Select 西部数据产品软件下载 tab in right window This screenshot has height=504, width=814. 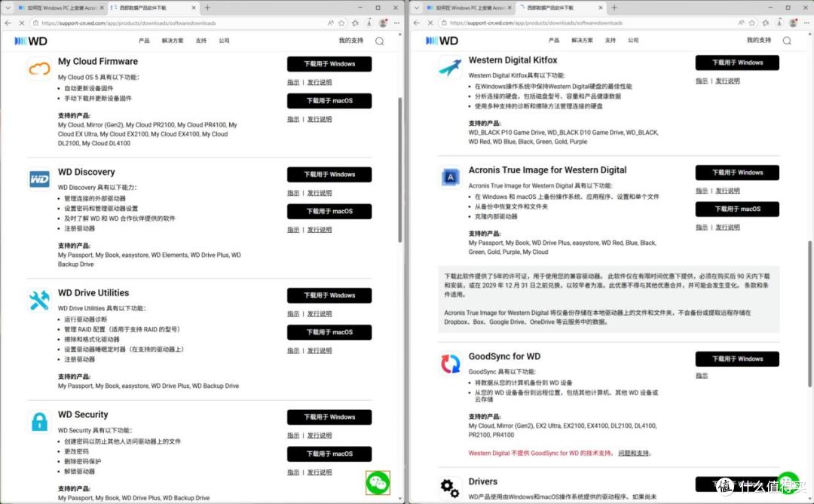(x=561, y=8)
